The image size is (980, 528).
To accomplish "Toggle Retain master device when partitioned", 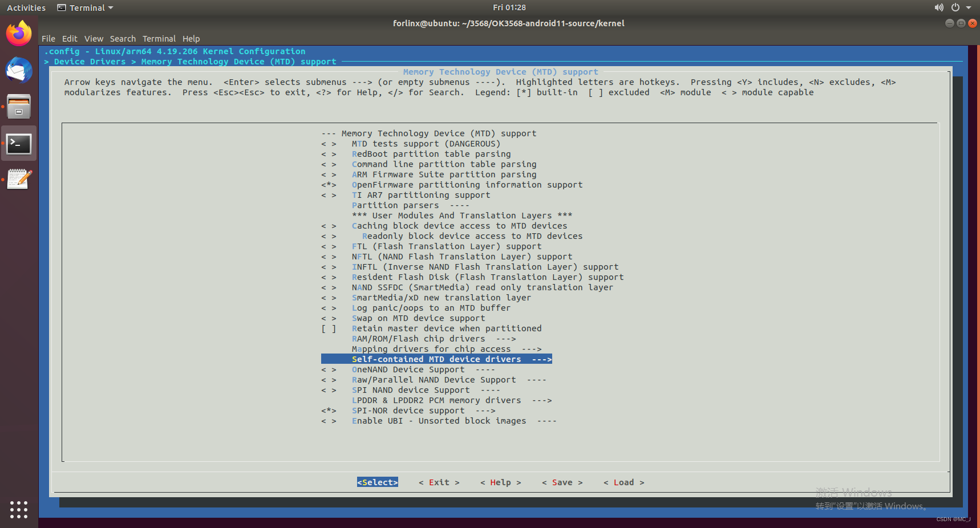I will (x=431, y=328).
